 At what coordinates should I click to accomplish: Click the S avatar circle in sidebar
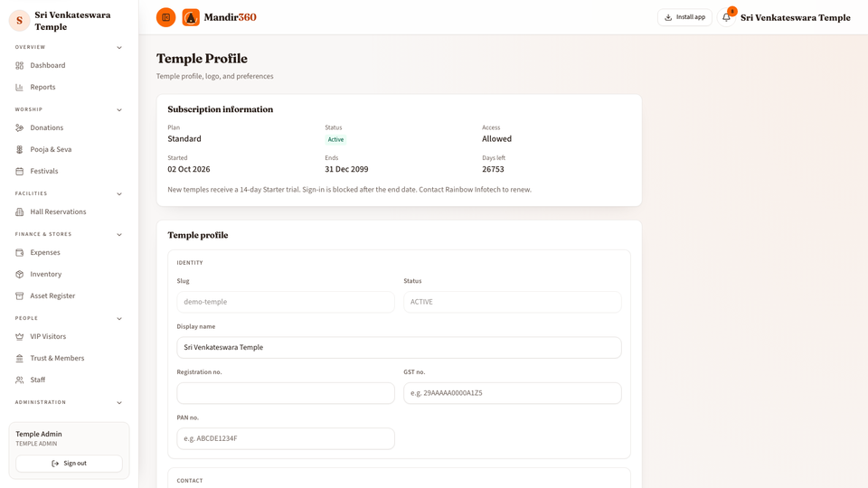pos(19,21)
